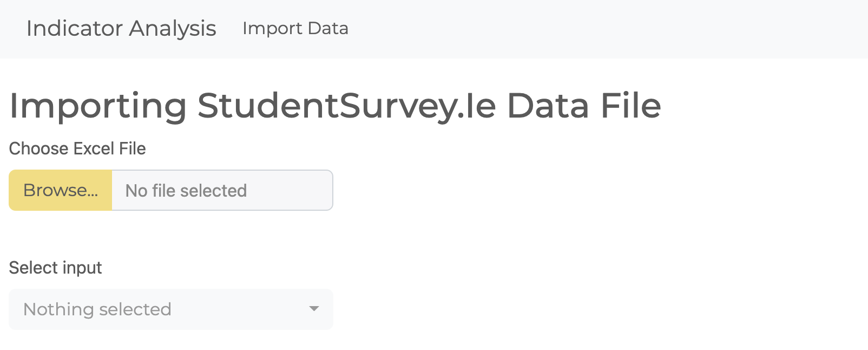The image size is (868, 350).
Task: Click the dropdown caret on Nothing selected
Action: coord(313,309)
